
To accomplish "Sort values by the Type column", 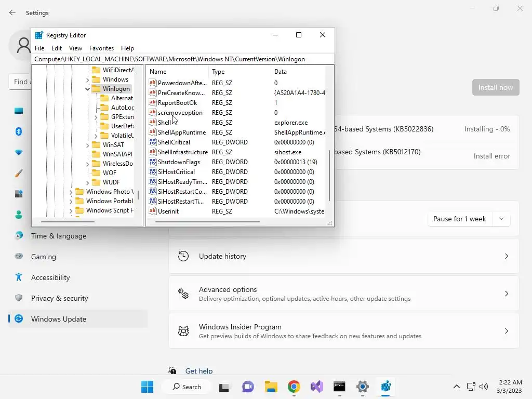I will (x=240, y=72).
